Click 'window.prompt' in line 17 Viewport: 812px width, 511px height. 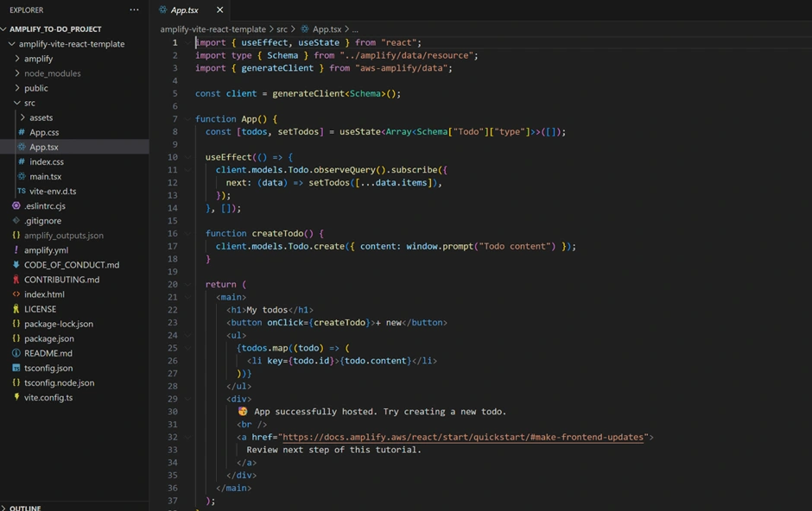click(440, 246)
